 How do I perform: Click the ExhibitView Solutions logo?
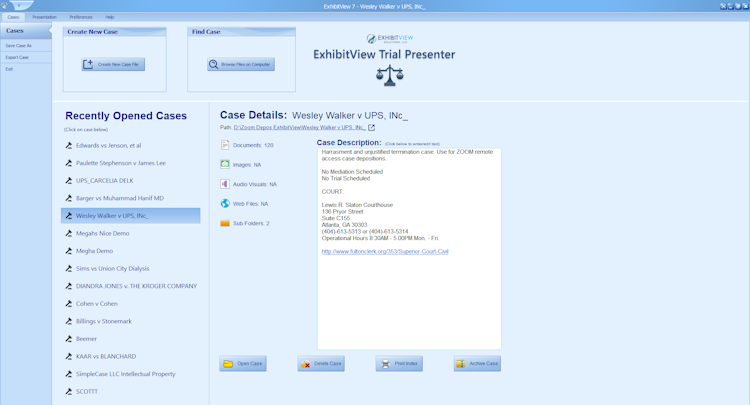390,39
